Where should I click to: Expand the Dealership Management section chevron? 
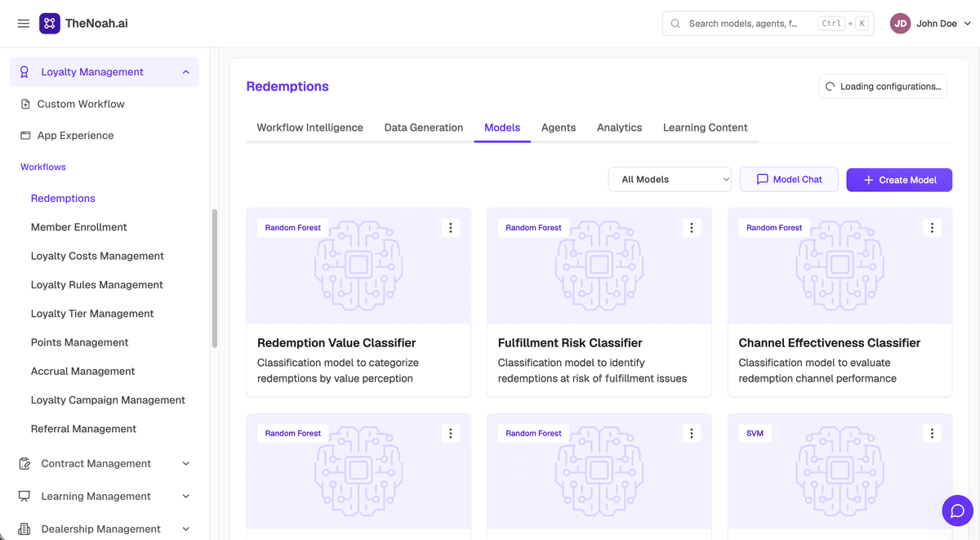pos(185,529)
